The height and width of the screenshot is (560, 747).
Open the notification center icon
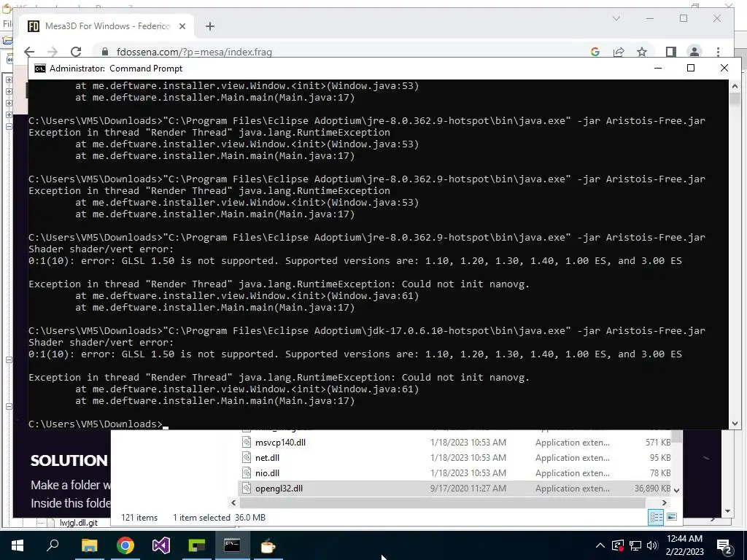(724, 546)
